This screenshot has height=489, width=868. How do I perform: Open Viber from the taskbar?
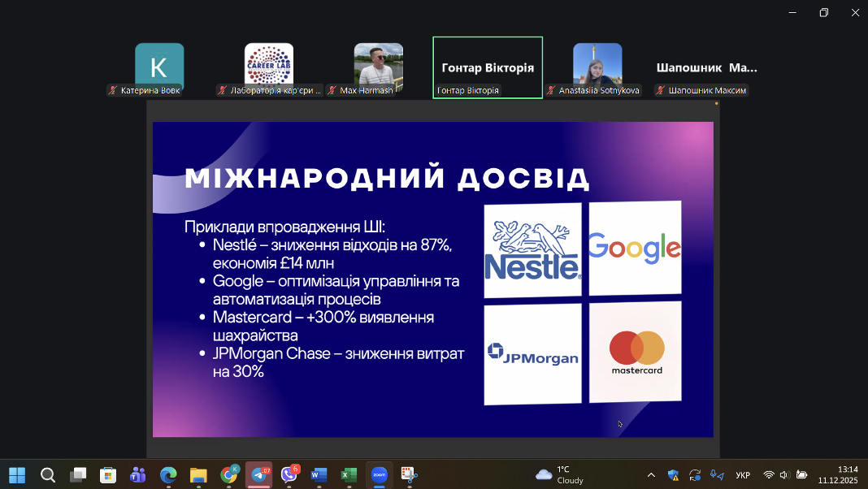click(x=289, y=475)
